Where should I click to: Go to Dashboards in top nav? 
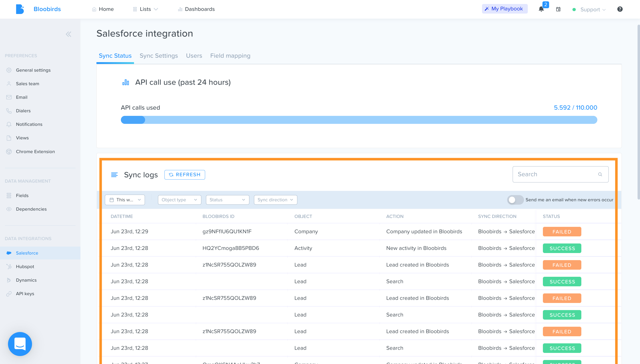click(196, 9)
